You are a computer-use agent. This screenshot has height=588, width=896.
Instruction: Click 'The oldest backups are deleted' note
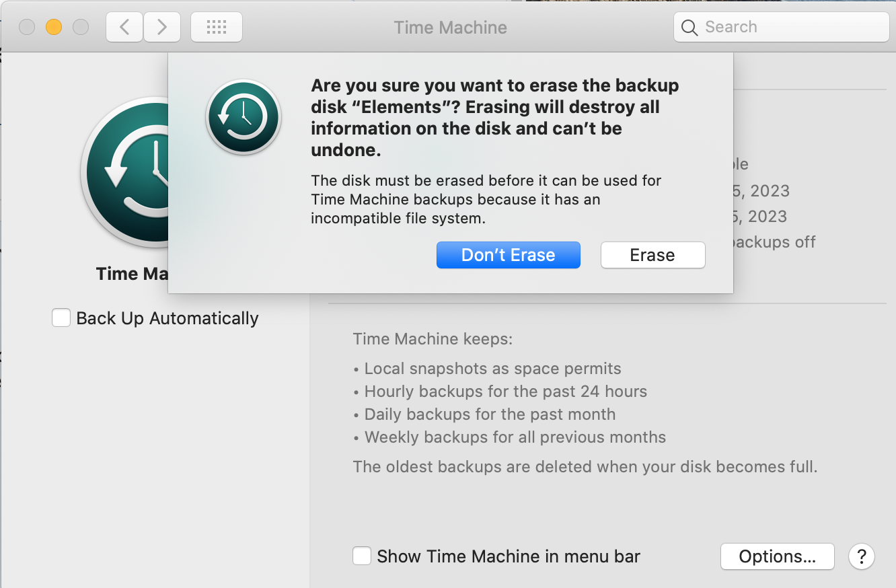[x=585, y=467]
